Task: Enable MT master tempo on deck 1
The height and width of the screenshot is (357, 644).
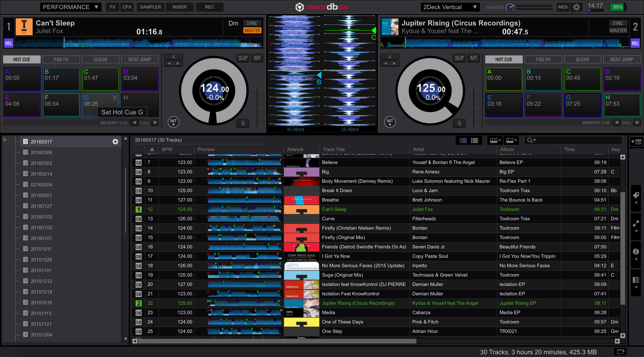Action: click(x=257, y=58)
